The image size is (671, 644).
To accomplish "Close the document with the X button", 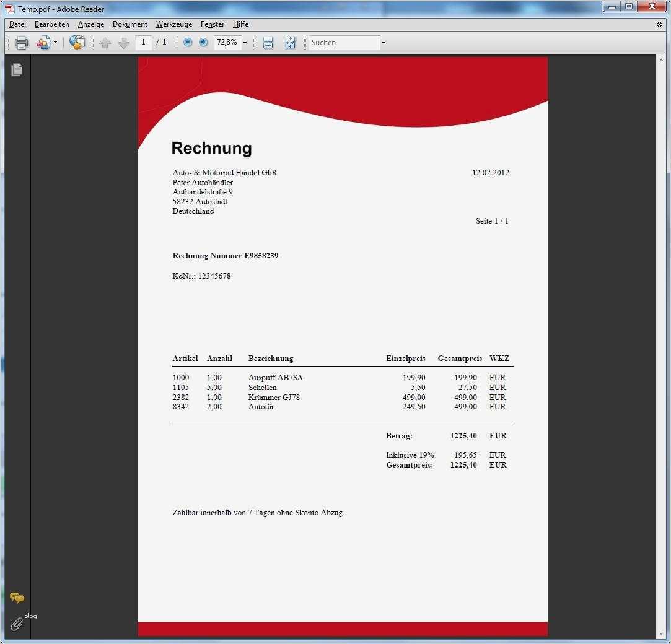I will point(659,24).
